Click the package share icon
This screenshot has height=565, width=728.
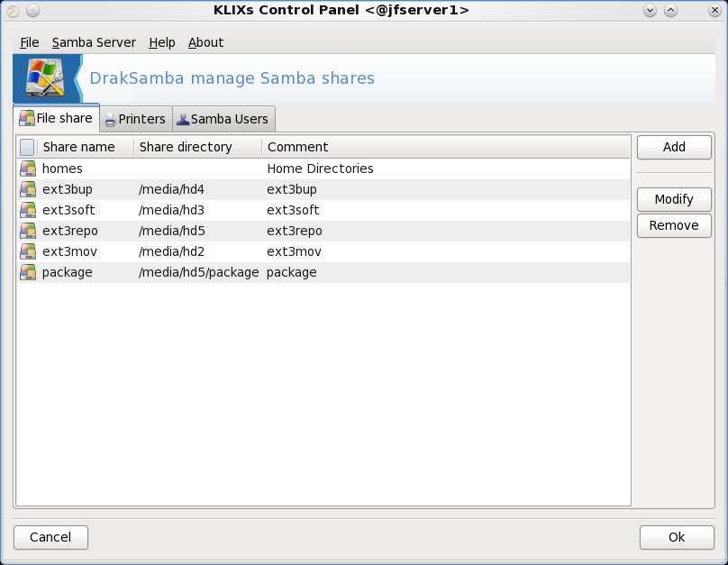28,272
